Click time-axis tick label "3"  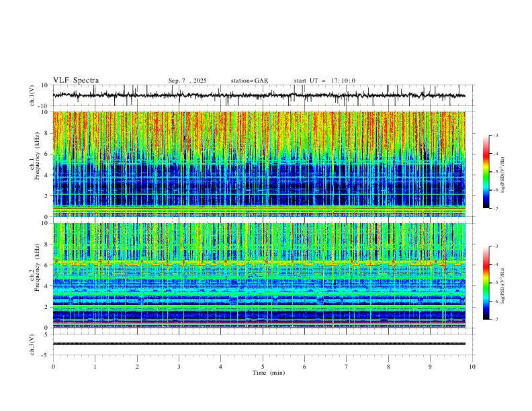[x=179, y=367]
